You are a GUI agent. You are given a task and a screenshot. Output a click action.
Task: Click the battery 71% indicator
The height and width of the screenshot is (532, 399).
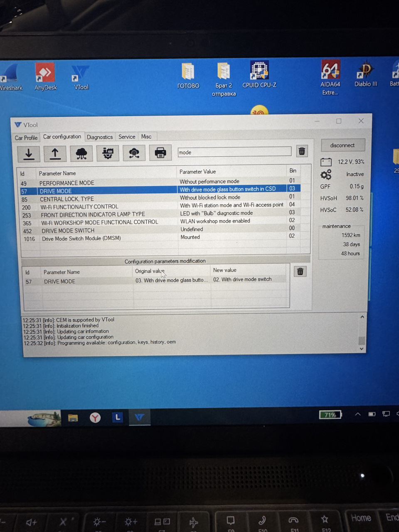330,414
